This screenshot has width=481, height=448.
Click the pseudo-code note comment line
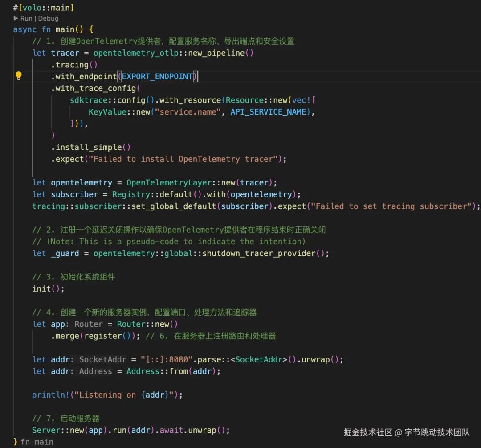[169, 242]
